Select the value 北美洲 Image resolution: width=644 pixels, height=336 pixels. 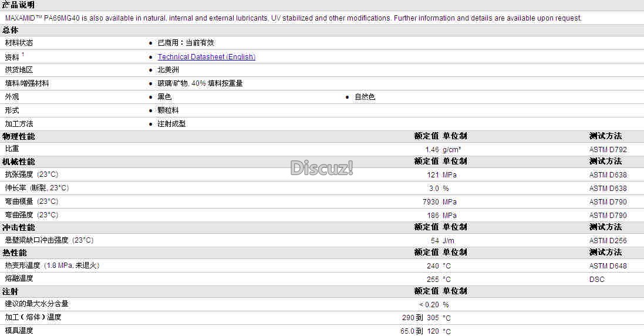[168, 70]
